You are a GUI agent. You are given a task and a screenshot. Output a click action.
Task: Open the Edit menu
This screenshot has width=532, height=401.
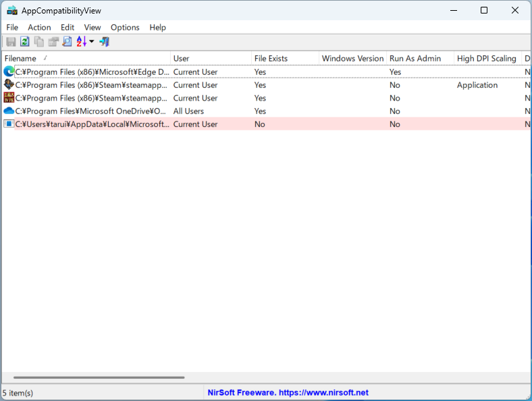click(68, 28)
